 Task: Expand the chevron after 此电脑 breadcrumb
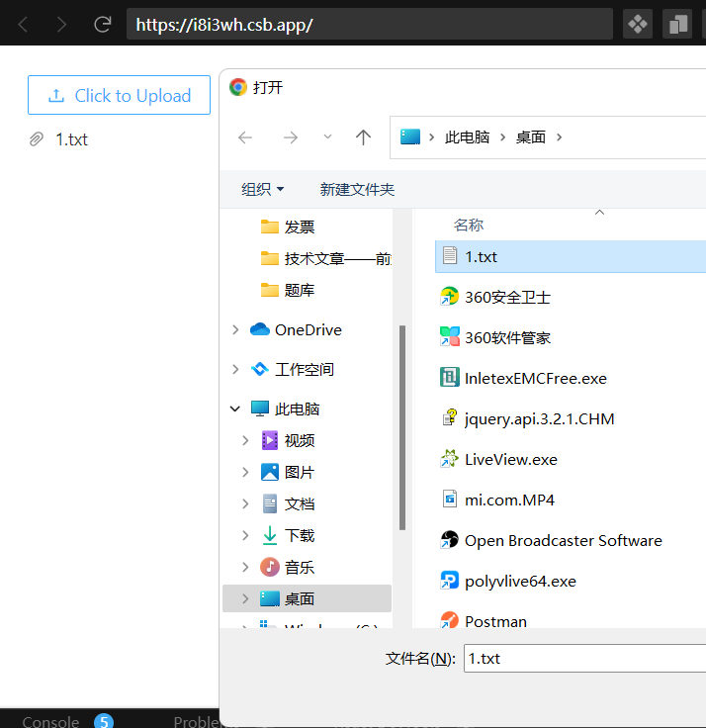(502, 137)
